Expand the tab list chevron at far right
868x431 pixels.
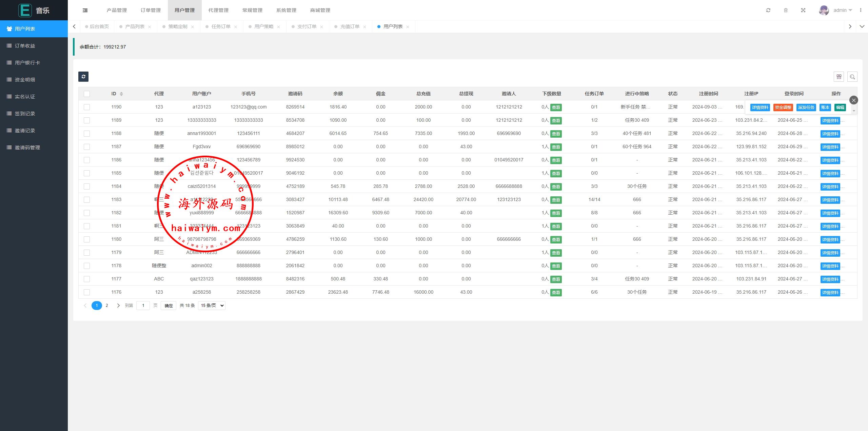click(862, 26)
